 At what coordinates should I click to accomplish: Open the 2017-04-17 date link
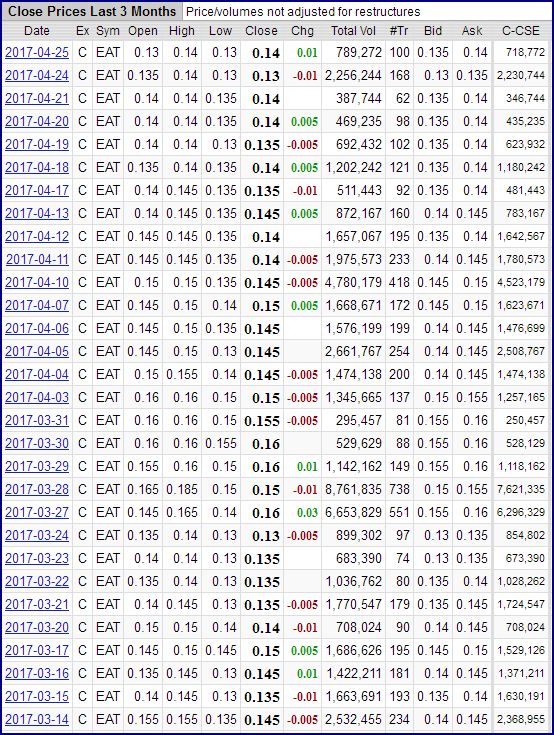click(37, 190)
